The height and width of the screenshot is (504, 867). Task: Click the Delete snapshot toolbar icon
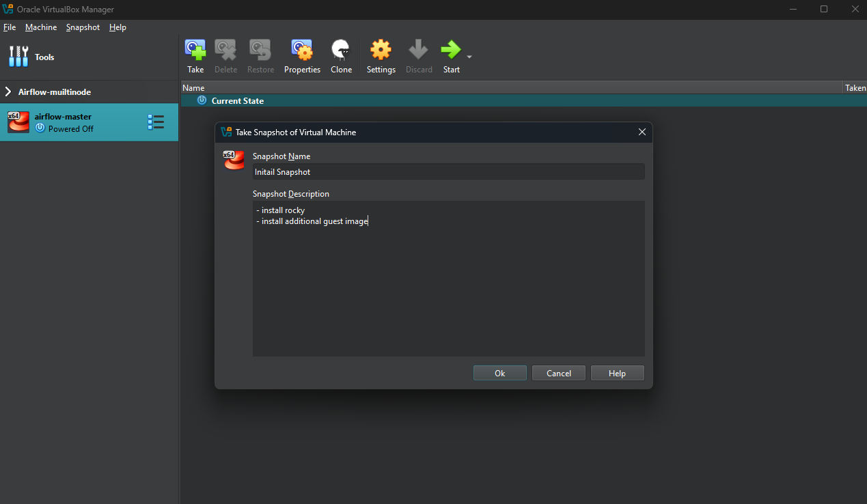(x=225, y=51)
